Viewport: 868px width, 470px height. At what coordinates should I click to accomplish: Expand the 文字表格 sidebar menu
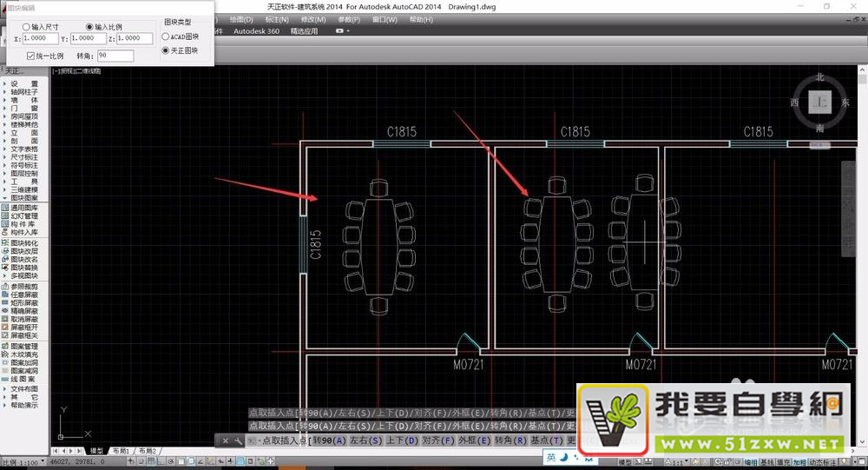pyautogui.click(x=23, y=149)
